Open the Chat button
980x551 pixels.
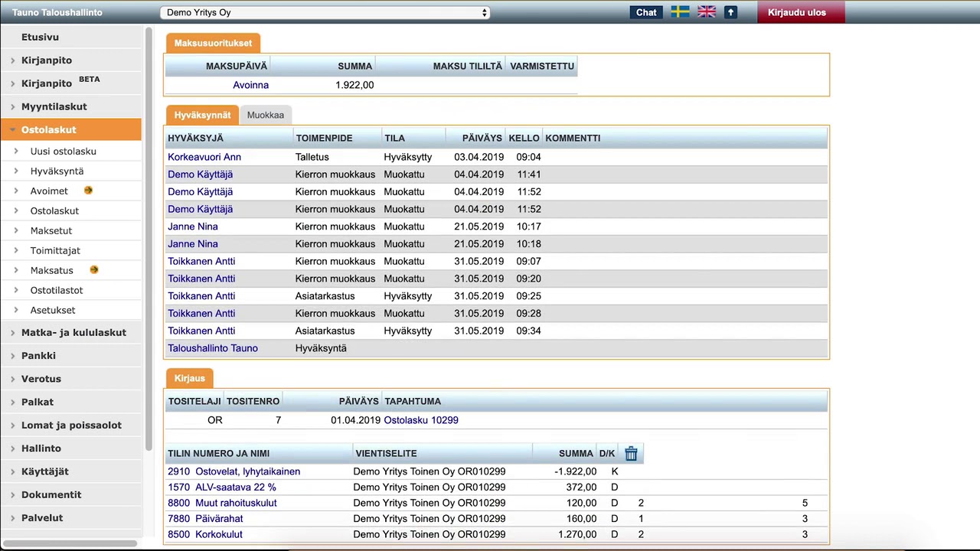646,12
